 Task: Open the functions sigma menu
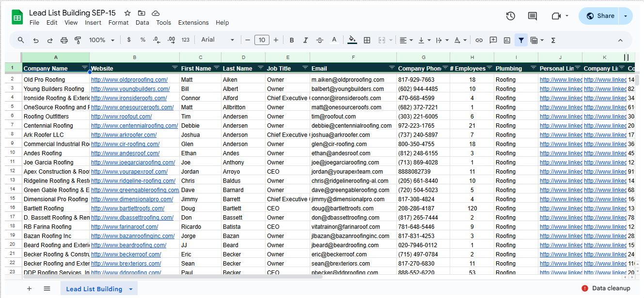[553, 40]
